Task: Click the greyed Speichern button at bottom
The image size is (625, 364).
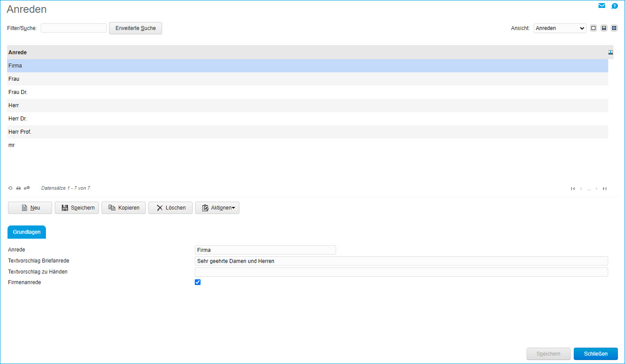Action: [x=549, y=354]
